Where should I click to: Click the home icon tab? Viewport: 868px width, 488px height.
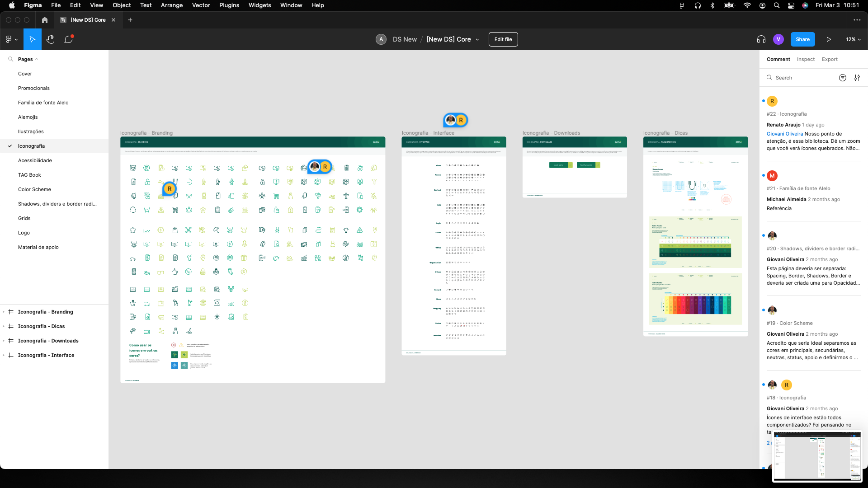pos(44,20)
